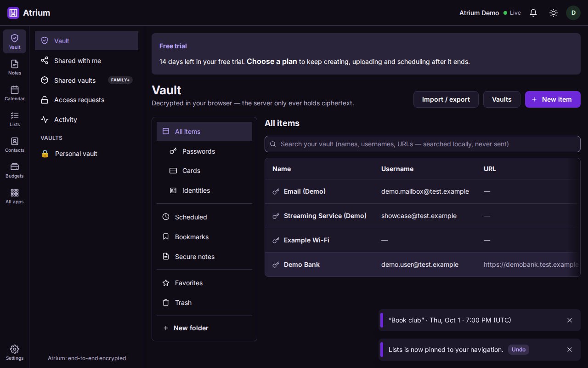The image size is (588, 368).
Task: Open the notifications bell
Action: pos(533,13)
